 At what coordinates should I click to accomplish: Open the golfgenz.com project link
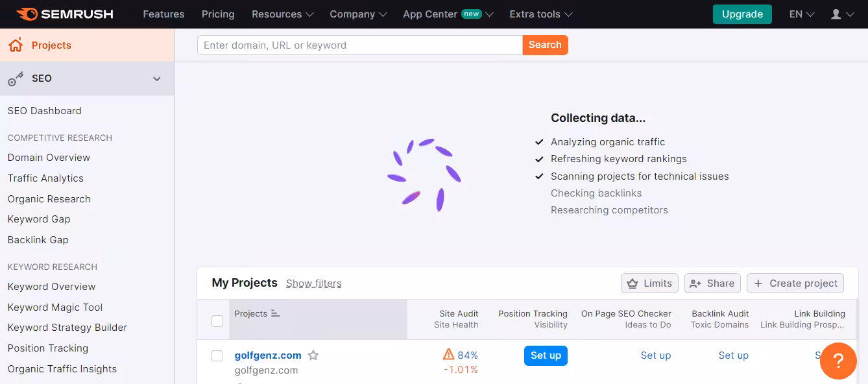coord(268,355)
